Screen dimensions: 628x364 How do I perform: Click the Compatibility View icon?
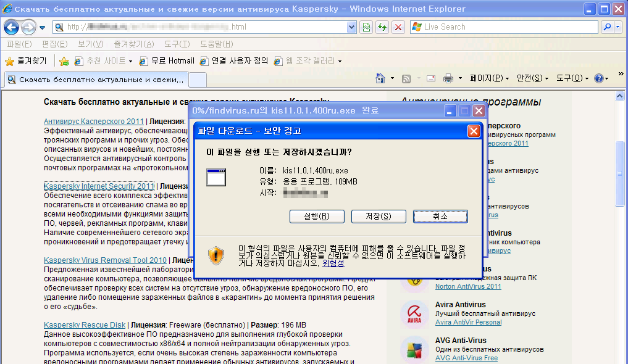pos(366,27)
